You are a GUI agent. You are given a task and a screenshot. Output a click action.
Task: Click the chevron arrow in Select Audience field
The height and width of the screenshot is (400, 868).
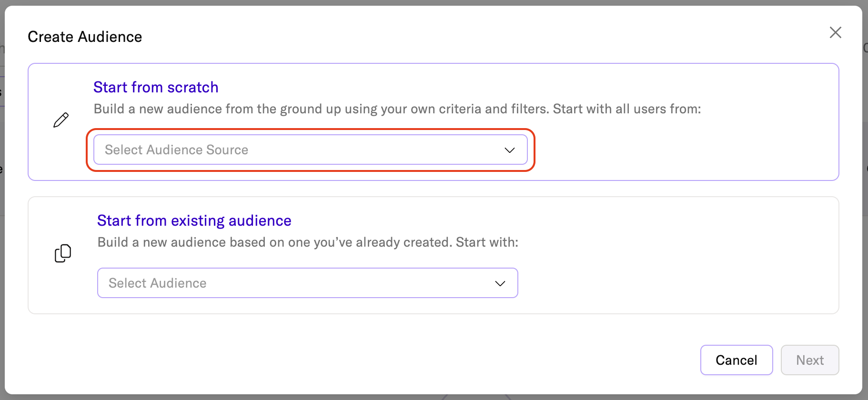[500, 283]
